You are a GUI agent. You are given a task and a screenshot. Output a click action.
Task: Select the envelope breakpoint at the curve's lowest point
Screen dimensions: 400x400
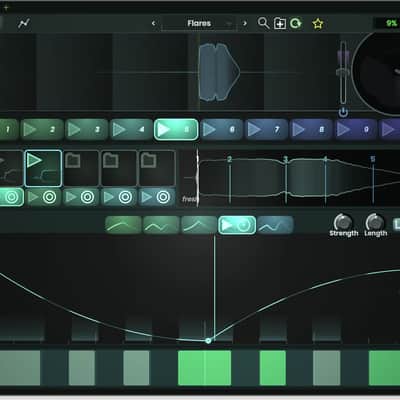click(208, 340)
